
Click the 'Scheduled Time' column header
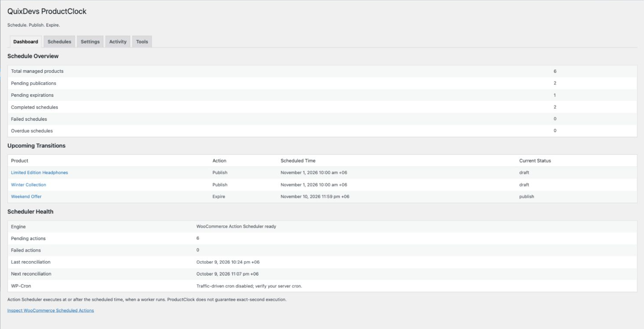pyautogui.click(x=298, y=161)
